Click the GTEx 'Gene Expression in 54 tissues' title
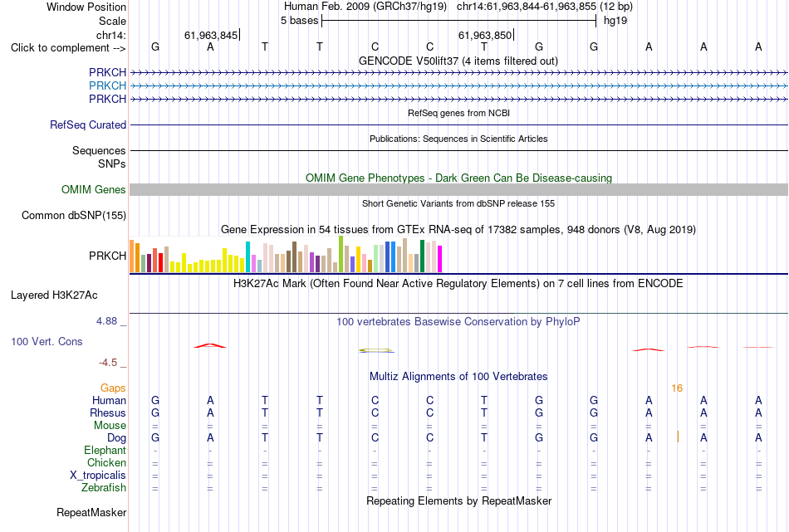The image size is (789, 532). point(458,230)
